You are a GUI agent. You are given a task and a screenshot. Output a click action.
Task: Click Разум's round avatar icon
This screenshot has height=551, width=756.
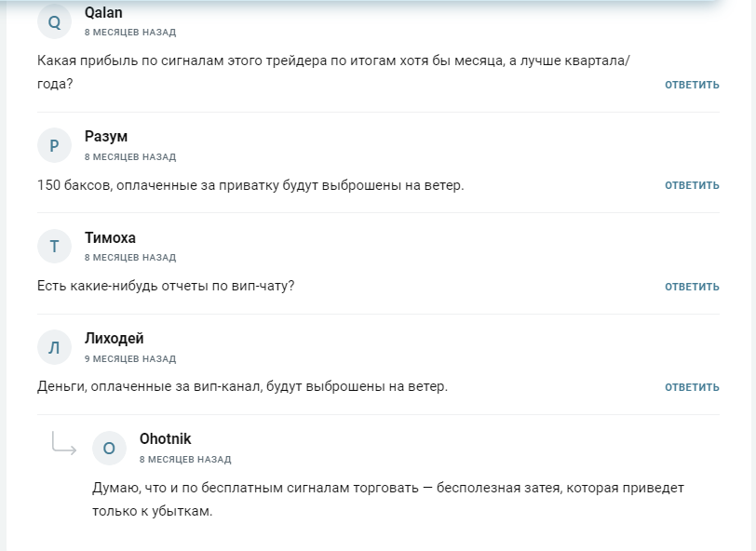pyautogui.click(x=54, y=145)
